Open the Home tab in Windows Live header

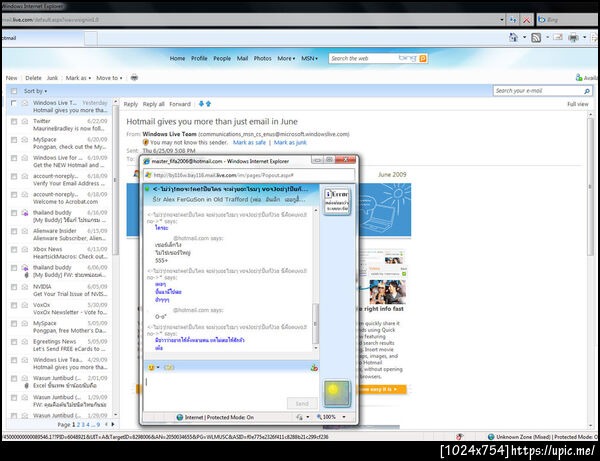point(177,59)
